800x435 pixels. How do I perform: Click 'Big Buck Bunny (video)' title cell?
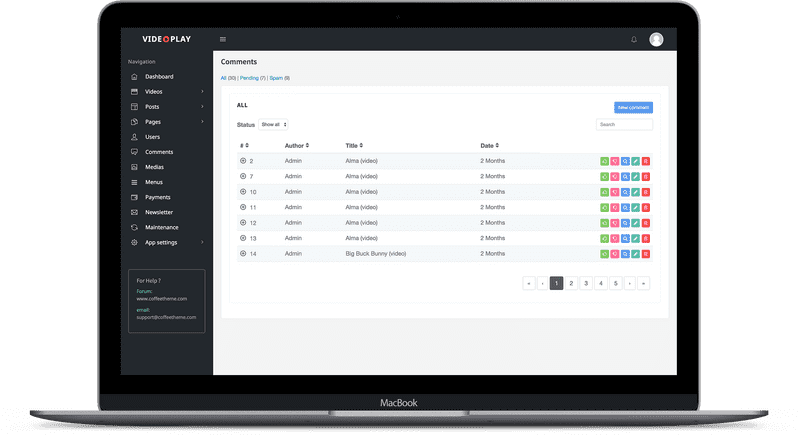point(376,253)
